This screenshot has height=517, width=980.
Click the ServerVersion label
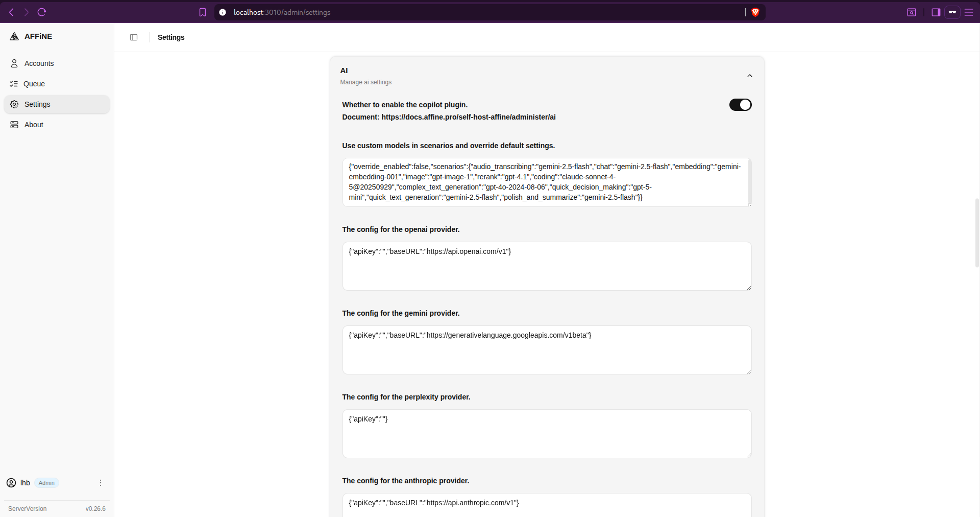click(x=28, y=509)
